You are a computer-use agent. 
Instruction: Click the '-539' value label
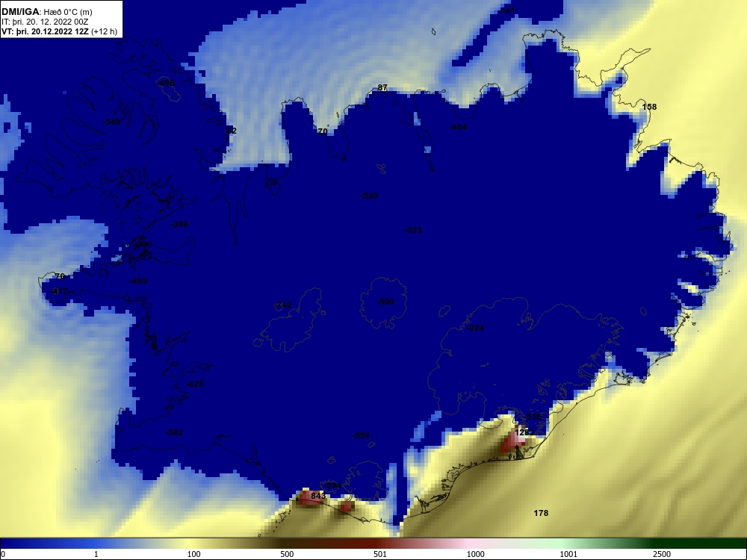[x=369, y=195]
